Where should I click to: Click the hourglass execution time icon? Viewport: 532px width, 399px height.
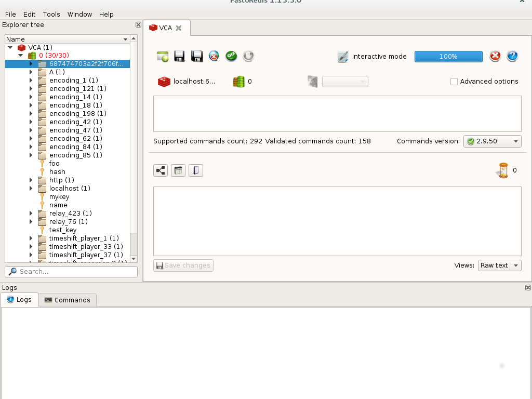pos(503,170)
